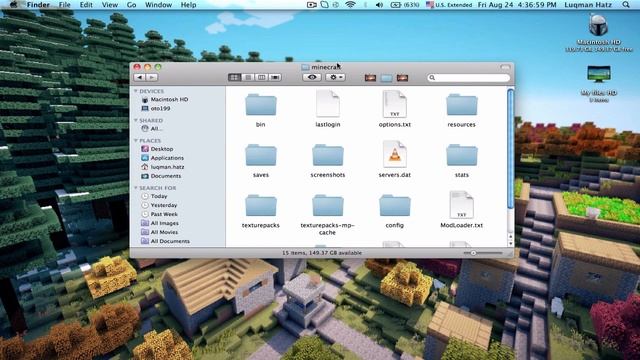Image resolution: width=640 pixels, height=360 pixels.
Task: Open the saves folder
Action: 261,160
